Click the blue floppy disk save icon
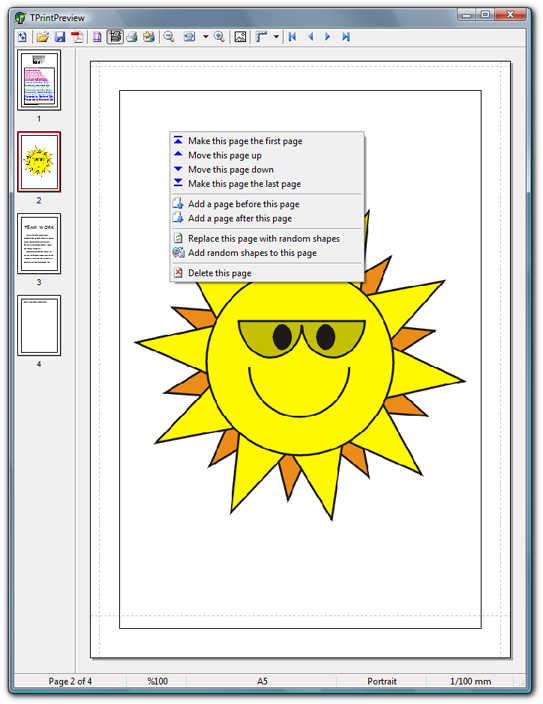This screenshot has height=704, width=543. tap(60, 37)
